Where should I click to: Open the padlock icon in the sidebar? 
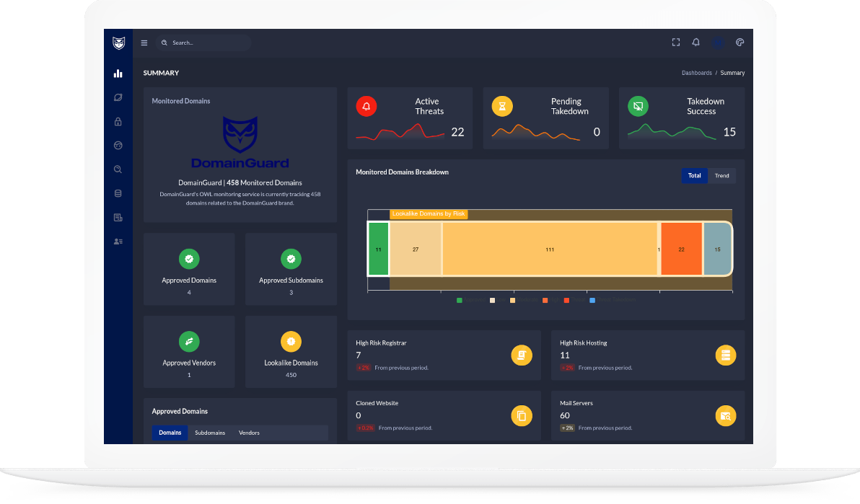pos(118,122)
